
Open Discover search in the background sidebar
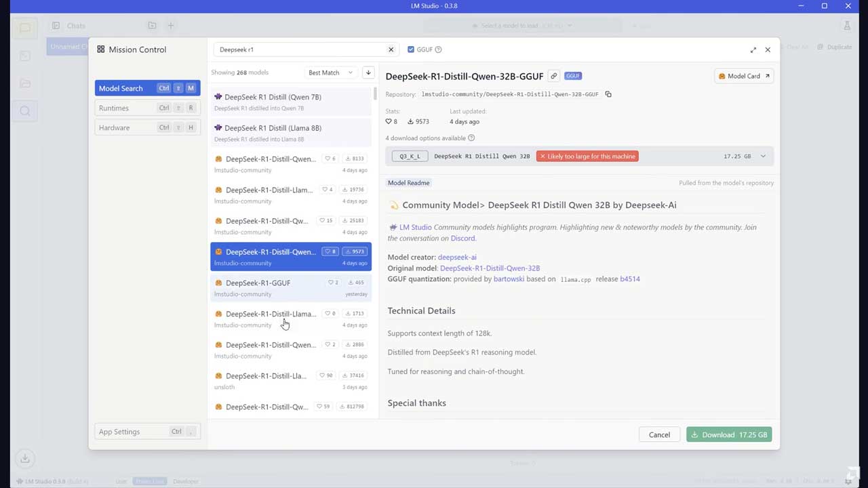pos(25,111)
